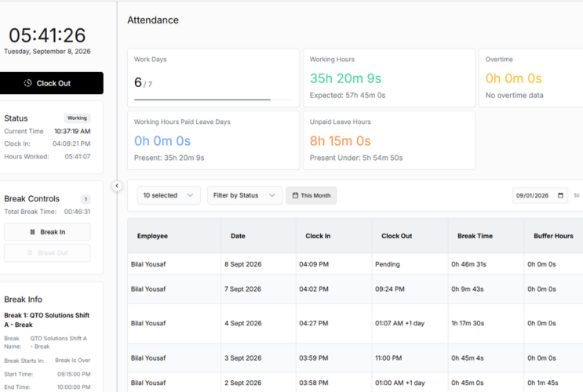Viewport: 583px width, 392px height.
Task: Click the Working status badge
Action: coord(77,118)
